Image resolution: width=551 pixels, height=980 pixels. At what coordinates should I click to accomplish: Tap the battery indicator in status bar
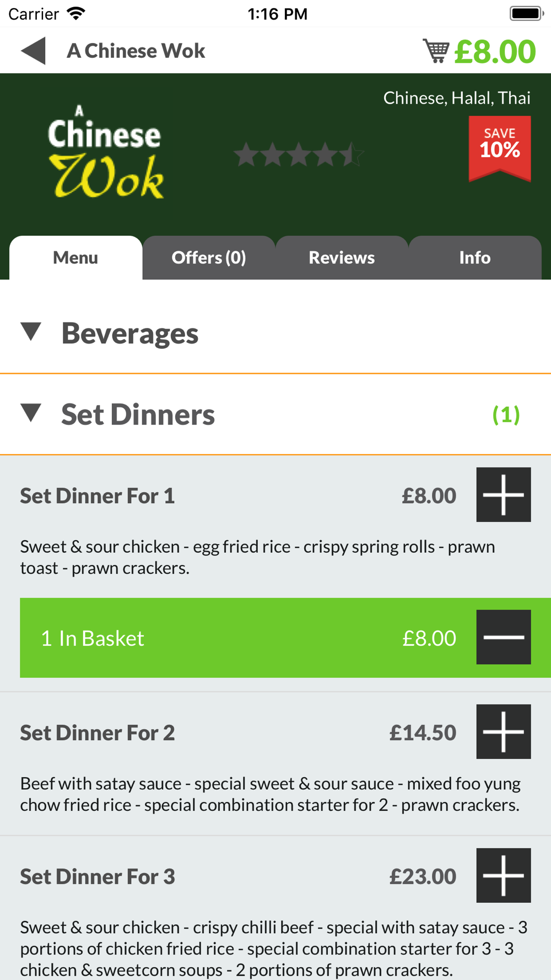point(526,13)
